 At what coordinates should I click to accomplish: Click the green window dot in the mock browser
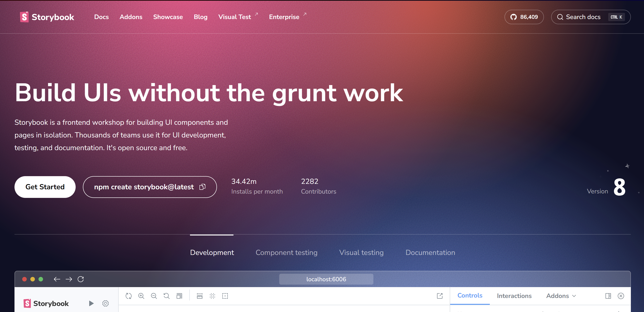[x=41, y=279]
